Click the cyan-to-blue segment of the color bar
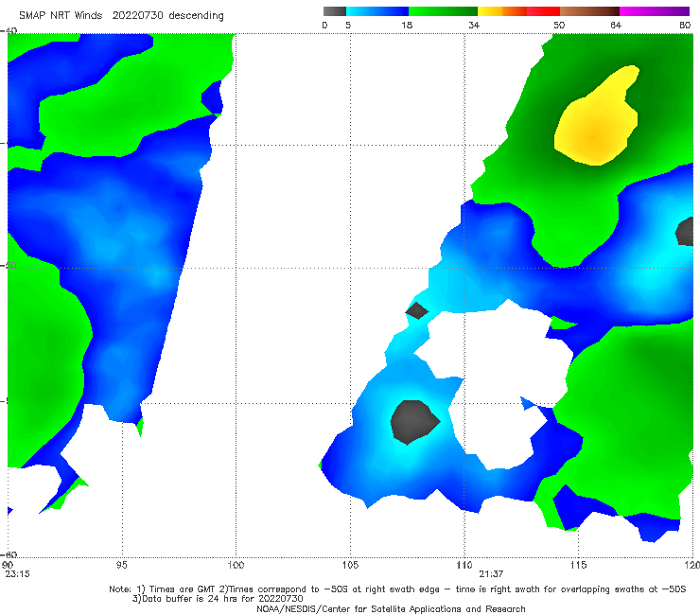Screen dimensions: 700x615 point(377,11)
